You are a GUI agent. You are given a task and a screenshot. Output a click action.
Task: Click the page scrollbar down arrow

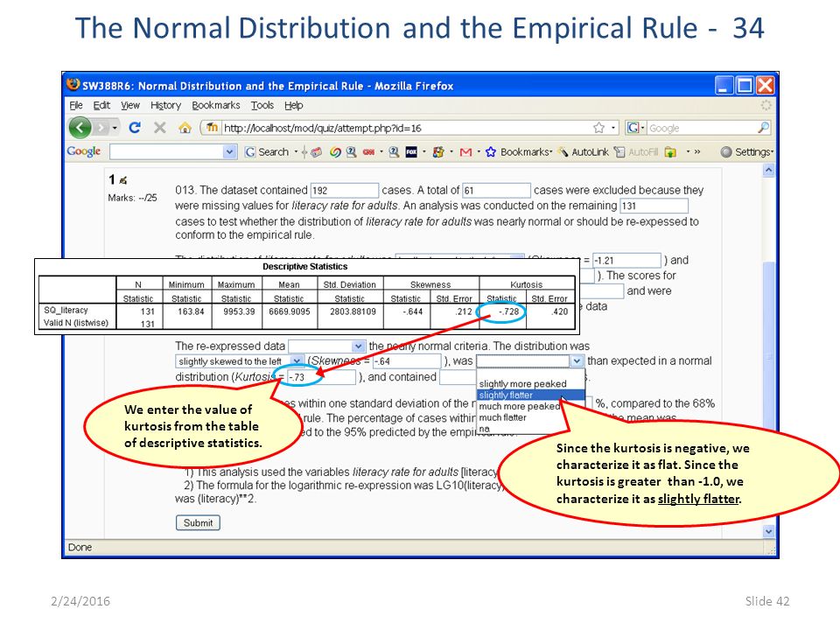[769, 531]
